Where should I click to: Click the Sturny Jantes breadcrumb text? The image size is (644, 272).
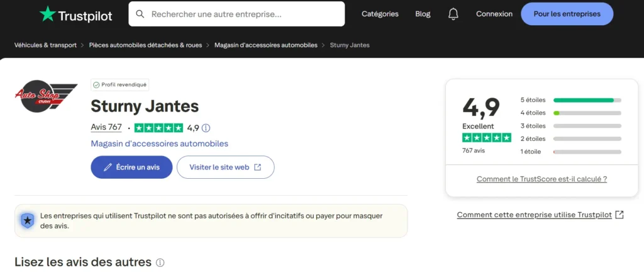click(x=350, y=45)
